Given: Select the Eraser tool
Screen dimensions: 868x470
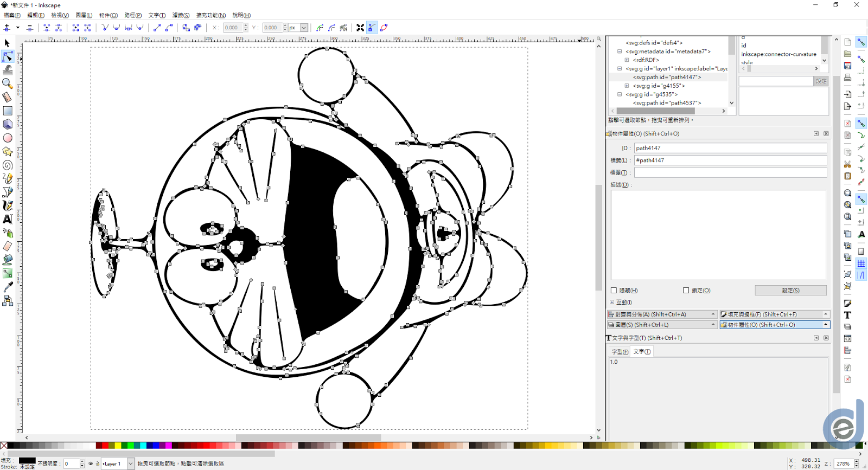Looking at the screenshot, I should click(x=8, y=246).
